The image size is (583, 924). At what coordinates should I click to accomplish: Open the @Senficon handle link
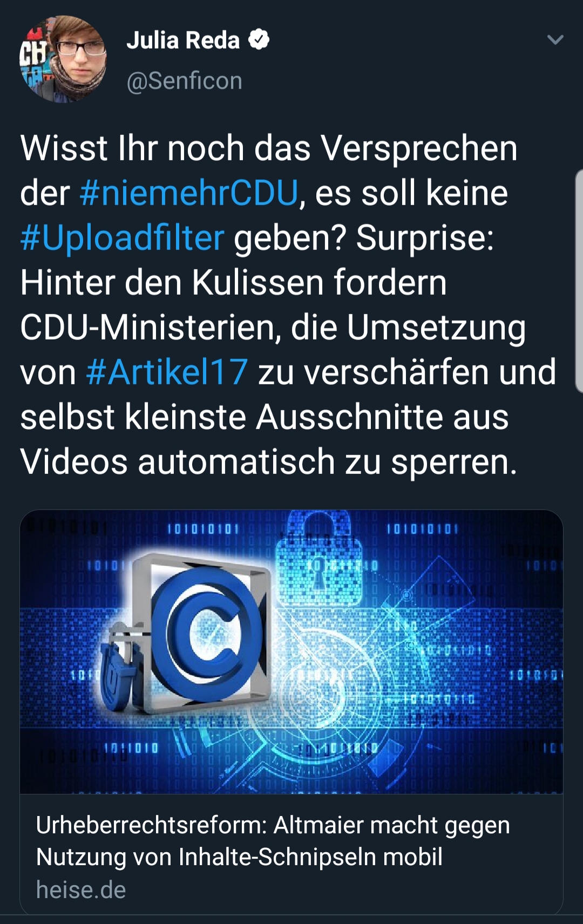184,81
